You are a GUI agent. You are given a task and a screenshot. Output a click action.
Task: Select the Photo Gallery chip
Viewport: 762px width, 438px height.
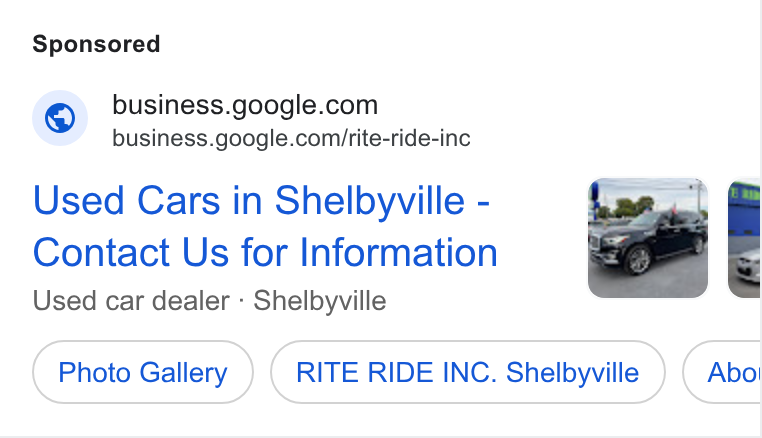pyautogui.click(x=143, y=372)
